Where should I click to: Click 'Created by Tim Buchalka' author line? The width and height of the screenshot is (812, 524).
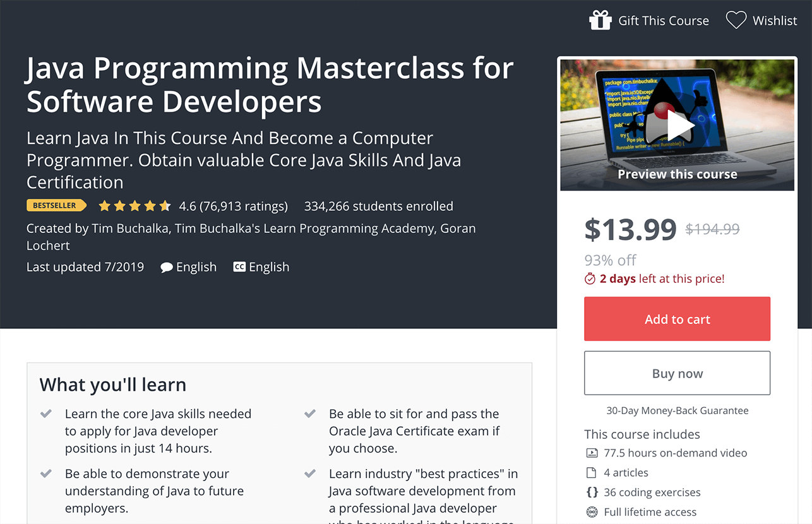click(x=251, y=237)
